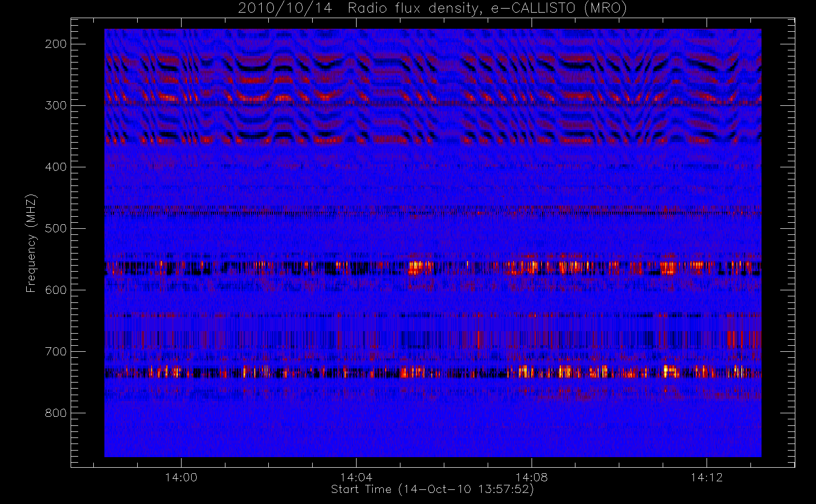
Task: Click the plot title '2010/10/14 Radio flux density, e-CALLISTO (MRO)'
Action: pos(432,9)
